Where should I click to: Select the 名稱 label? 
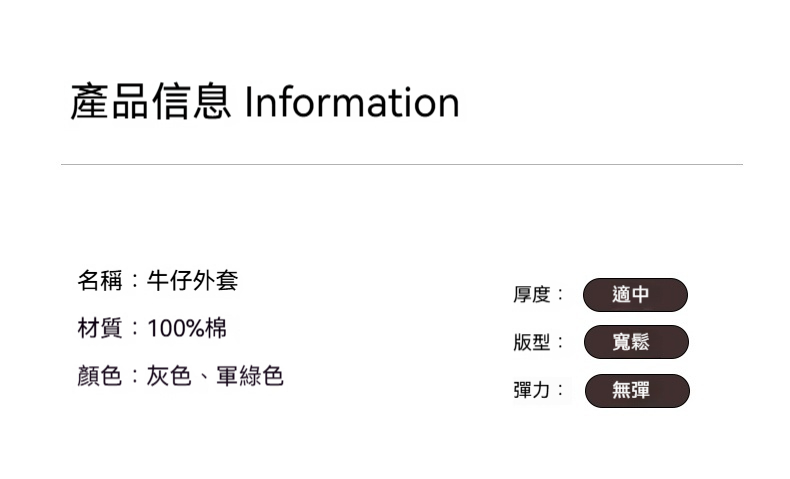(x=100, y=281)
